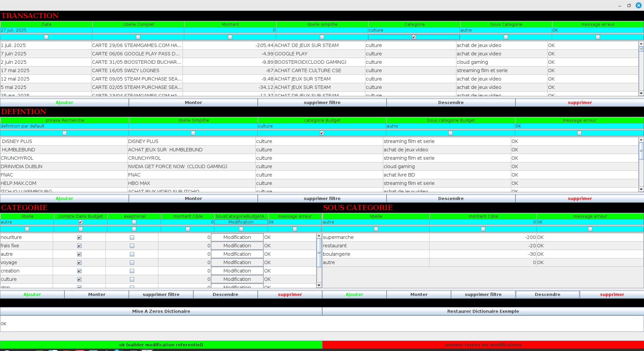
Task: Click the Sous Categorie cell in Transaction input row
Action: point(505,30)
